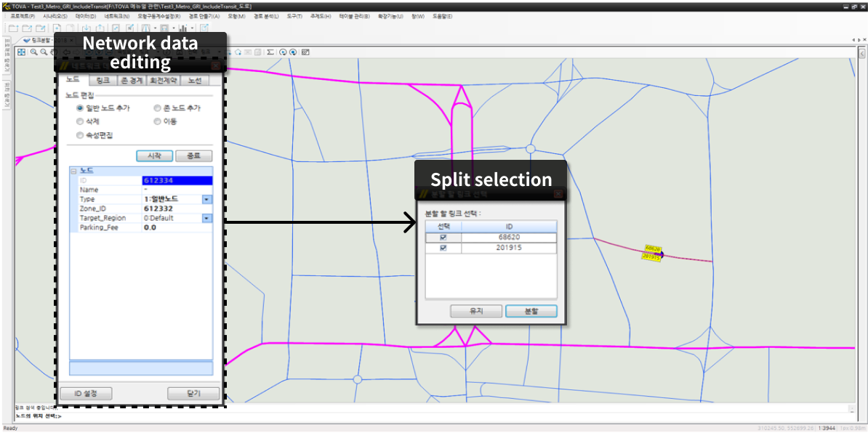Click the add document icon in main toolbar
This screenshot has height=433, width=868.
pyautogui.click(x=57, y=28)
